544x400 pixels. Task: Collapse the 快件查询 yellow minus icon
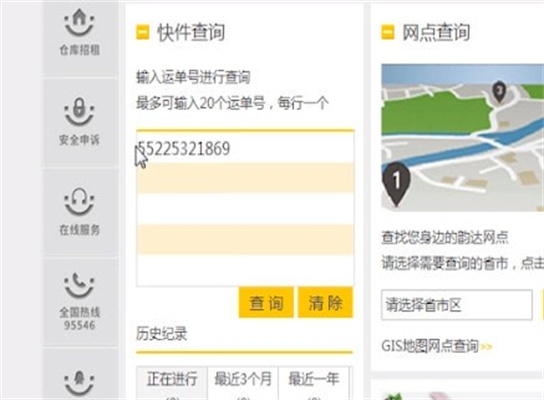tap(143, 32)
